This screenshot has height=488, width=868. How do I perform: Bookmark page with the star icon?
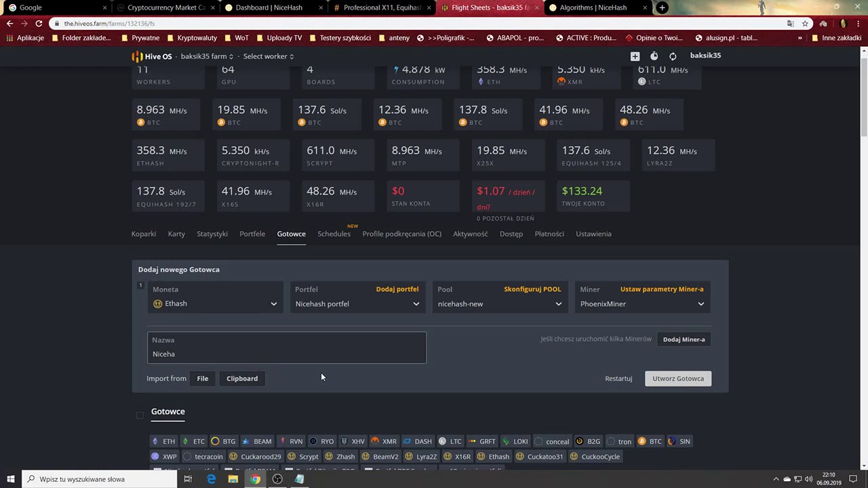(x=805, y=23)
